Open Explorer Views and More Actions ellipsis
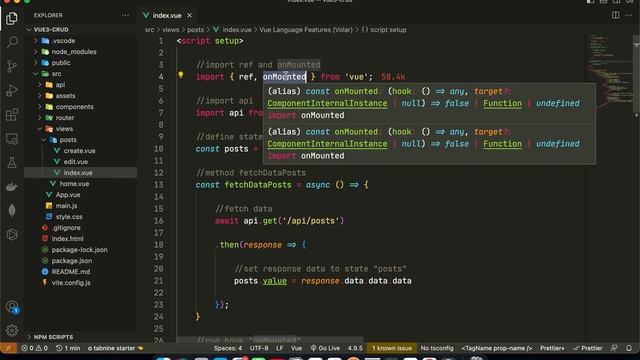The image size is (640, 360). coord(125,15)
